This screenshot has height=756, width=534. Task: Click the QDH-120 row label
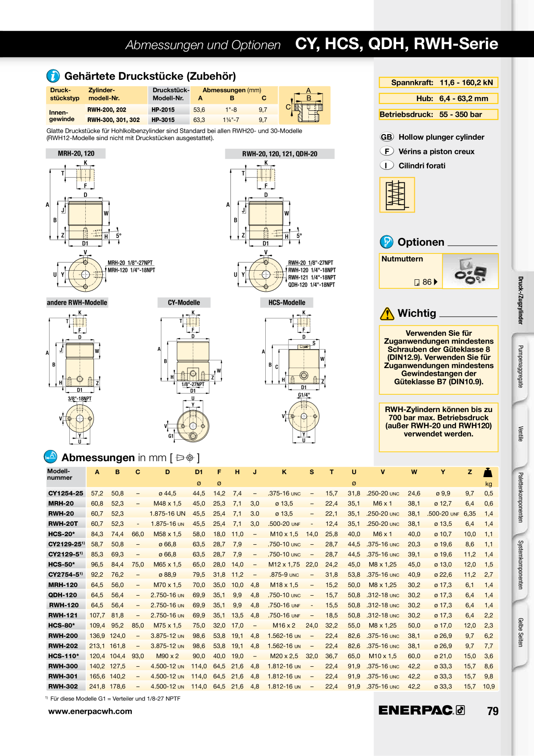(x=62, y=595)
